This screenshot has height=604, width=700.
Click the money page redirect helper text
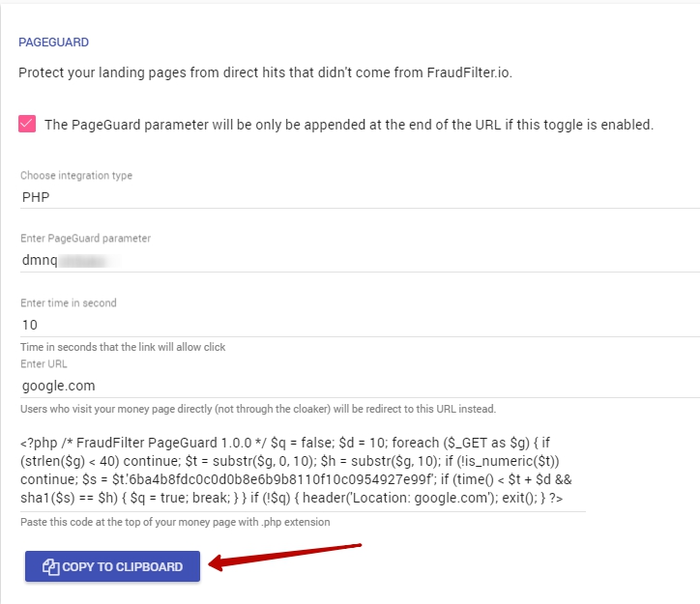(258, 408)
